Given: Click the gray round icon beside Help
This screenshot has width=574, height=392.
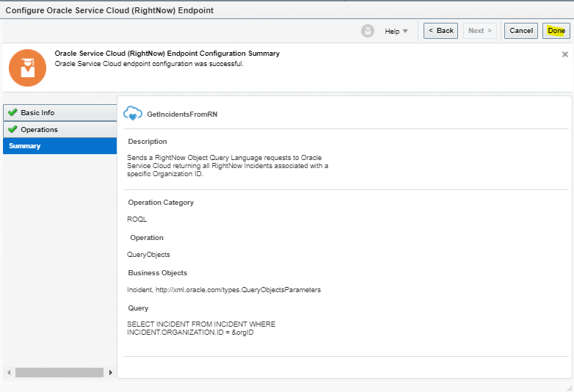Looking at the screenshot, I should [x=368, y=31].
